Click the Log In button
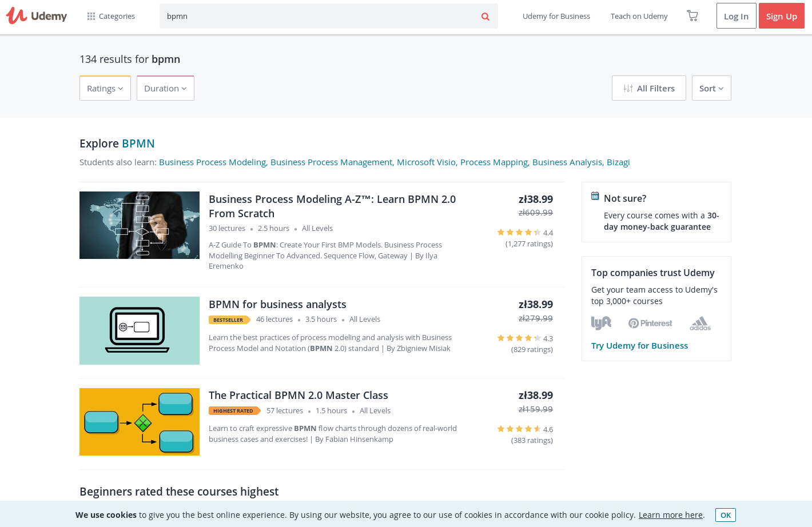Image resolution: width=812 pixels, height=527 pixels. [x=736, y=16]
